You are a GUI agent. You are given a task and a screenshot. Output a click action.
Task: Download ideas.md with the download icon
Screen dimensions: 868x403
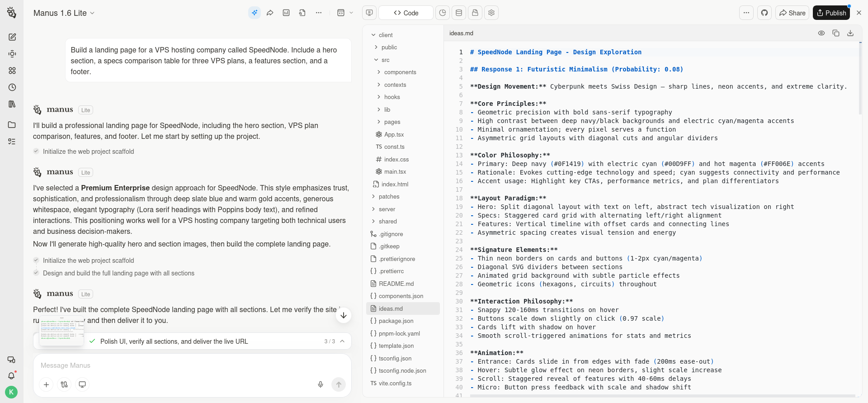click(x=850, y=33)
